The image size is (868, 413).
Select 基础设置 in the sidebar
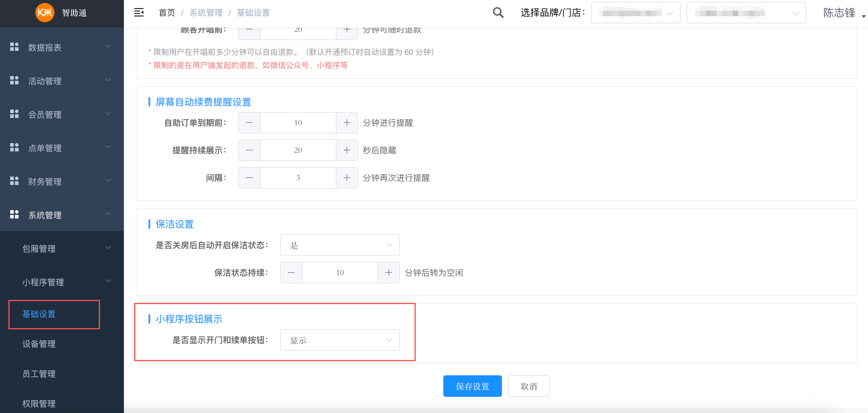point(39,314)
